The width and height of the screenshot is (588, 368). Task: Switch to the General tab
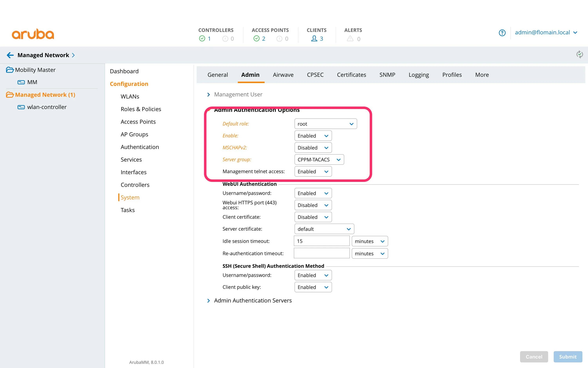click(218, 75)
